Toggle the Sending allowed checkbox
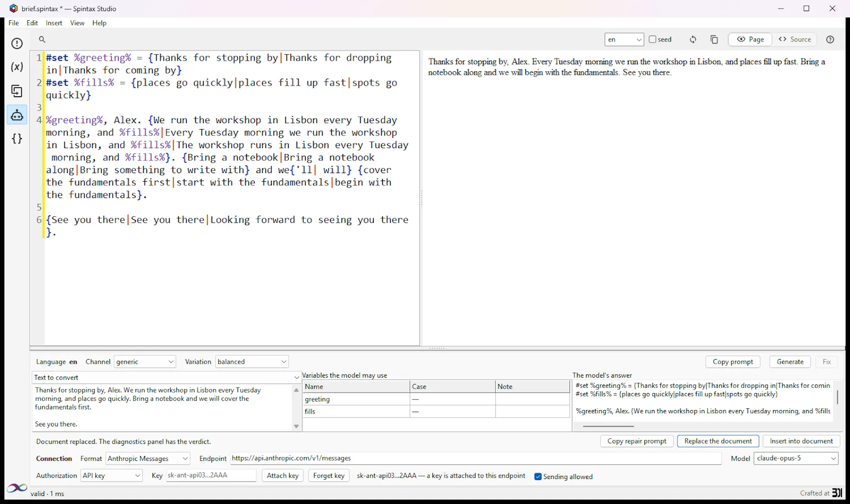 (538, 476)
